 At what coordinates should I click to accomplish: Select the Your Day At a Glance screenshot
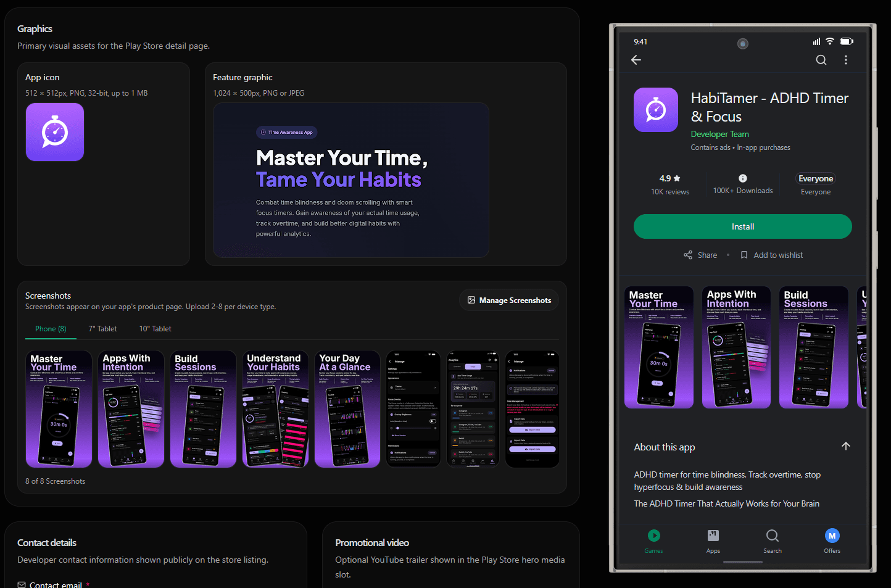(x=347, y=409)
